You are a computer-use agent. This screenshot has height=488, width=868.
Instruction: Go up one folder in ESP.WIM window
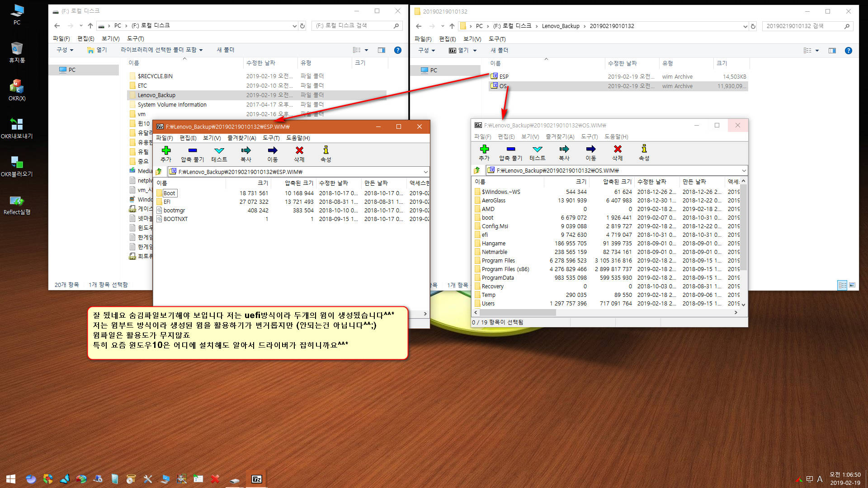tap(159, 172)
